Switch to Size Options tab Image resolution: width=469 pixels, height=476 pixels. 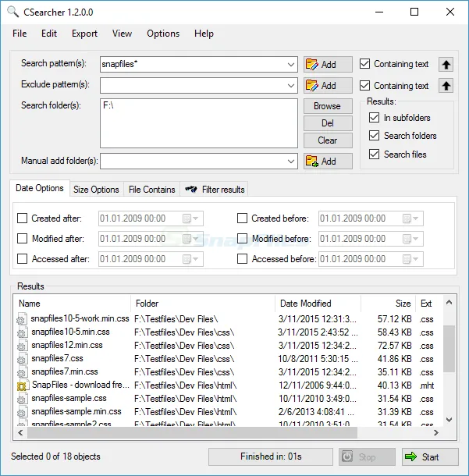click(96, 190)
